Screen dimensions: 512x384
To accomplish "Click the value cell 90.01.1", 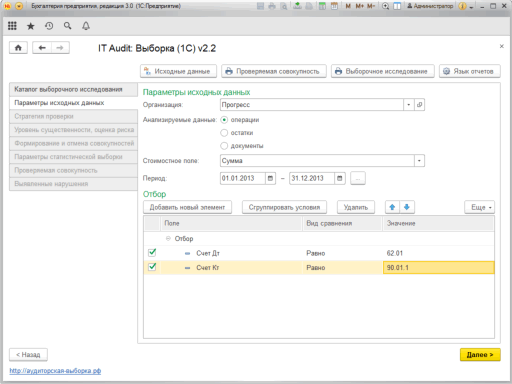I will 438,268.
